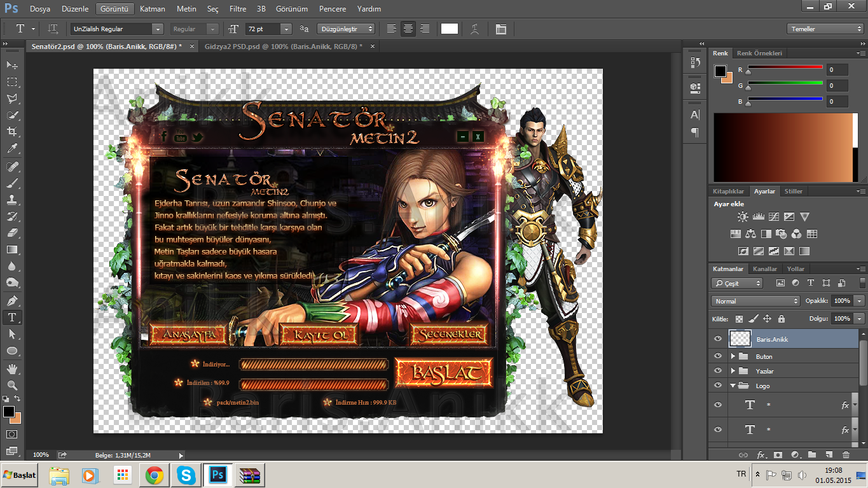Select the Hand tool
The image size is (868, 488).
tap(12, 368)
